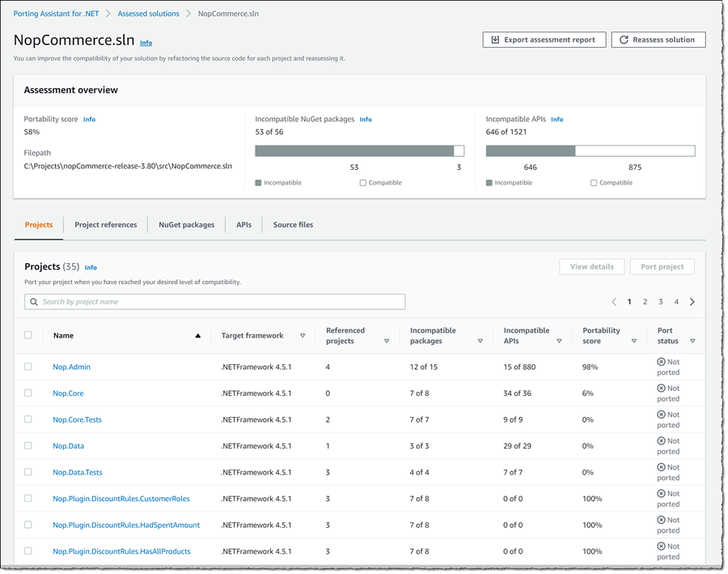The image size is (728, 574).
Task: Sort by Target framework column arrow
Action: [303, 335]
